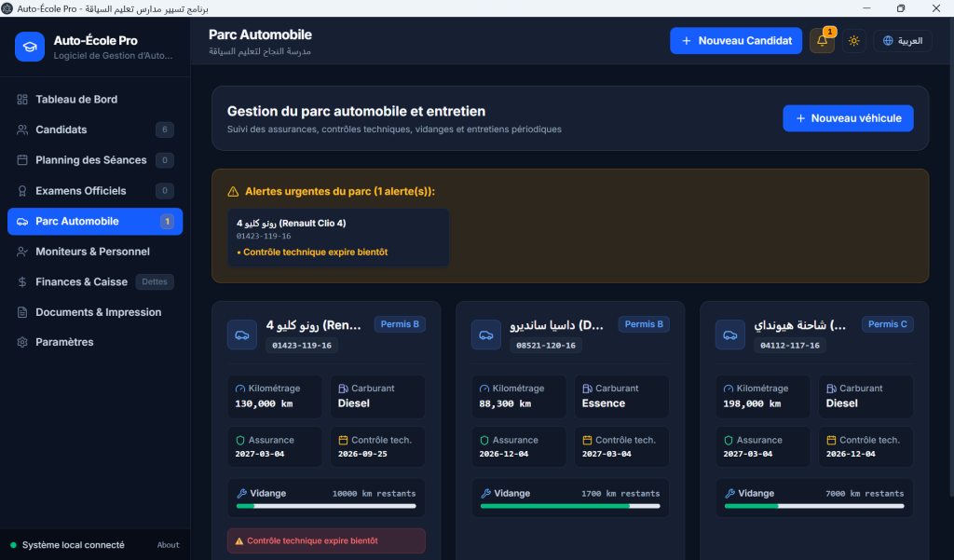The width and height of the screenshot is (954, 560).
Task: Click the Parc Automobile alert badge 1
Action: click(x=168, y=222)
